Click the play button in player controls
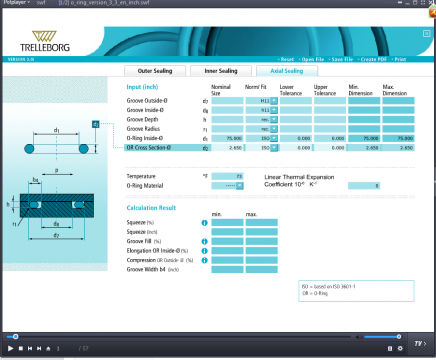This screenshot has height=360, width=436. [10, 348]
